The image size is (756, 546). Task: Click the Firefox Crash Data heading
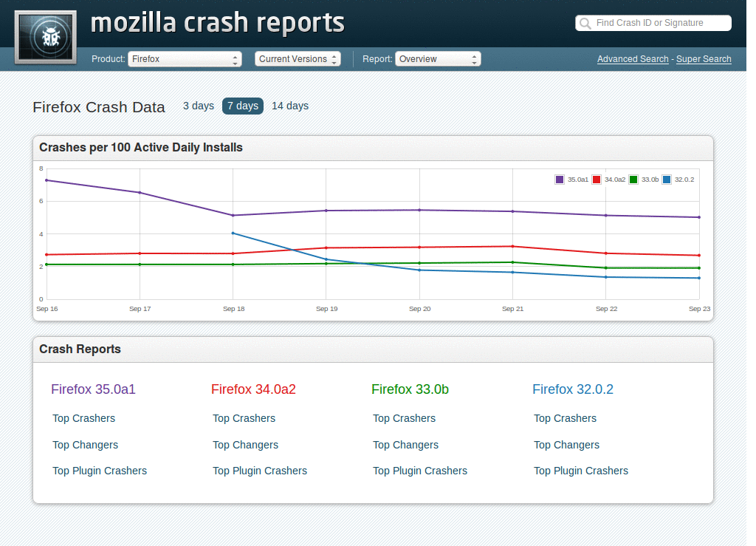[99, 107]
